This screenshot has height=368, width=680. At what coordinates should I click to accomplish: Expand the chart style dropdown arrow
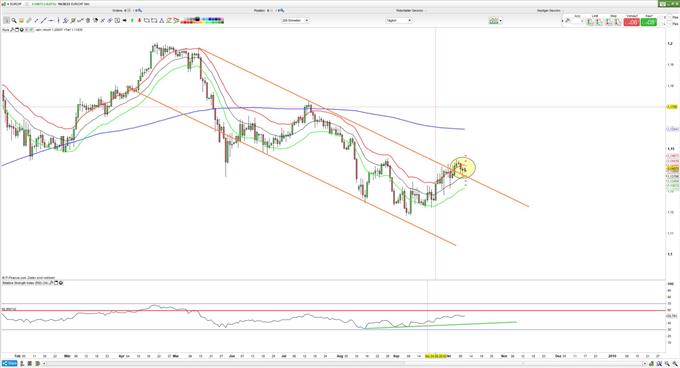[x=500, y=21]
